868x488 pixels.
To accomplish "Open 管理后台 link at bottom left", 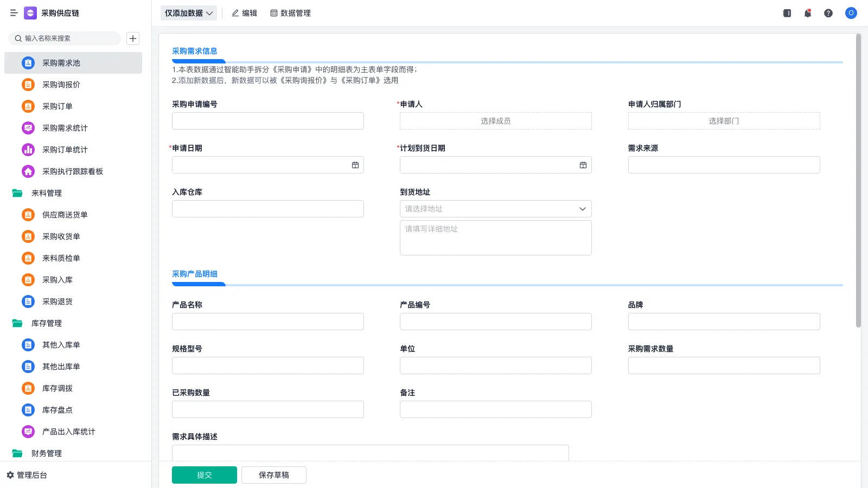I will click(27, 475).
